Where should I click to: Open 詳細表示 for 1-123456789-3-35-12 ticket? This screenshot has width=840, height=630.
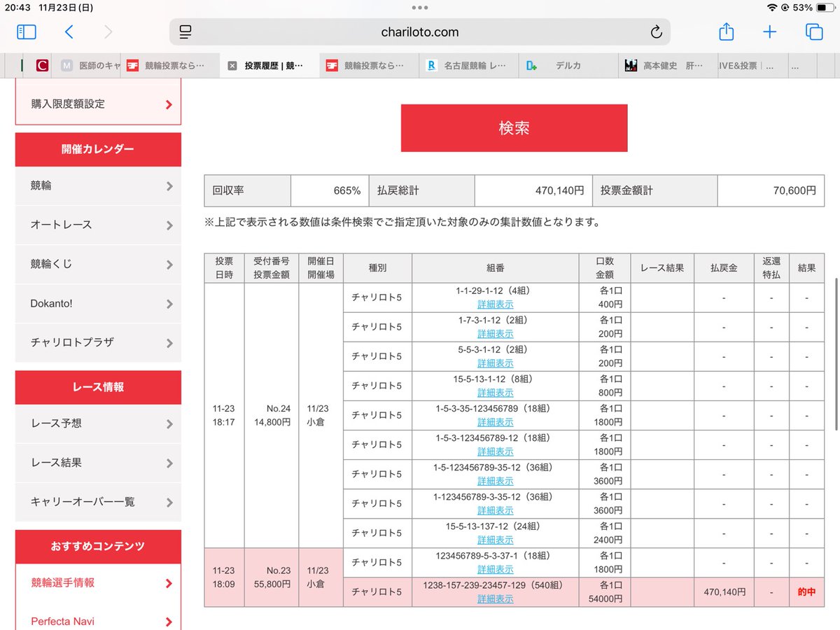[496, 510]
